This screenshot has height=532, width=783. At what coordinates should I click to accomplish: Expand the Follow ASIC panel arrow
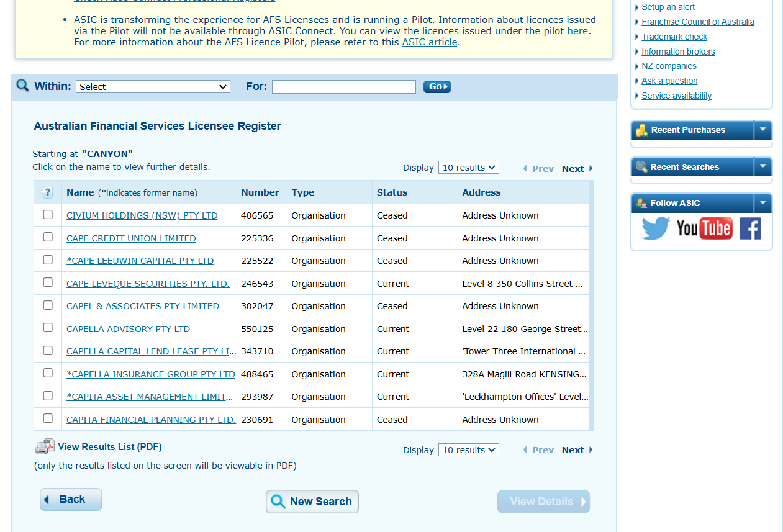coord(763,203)
